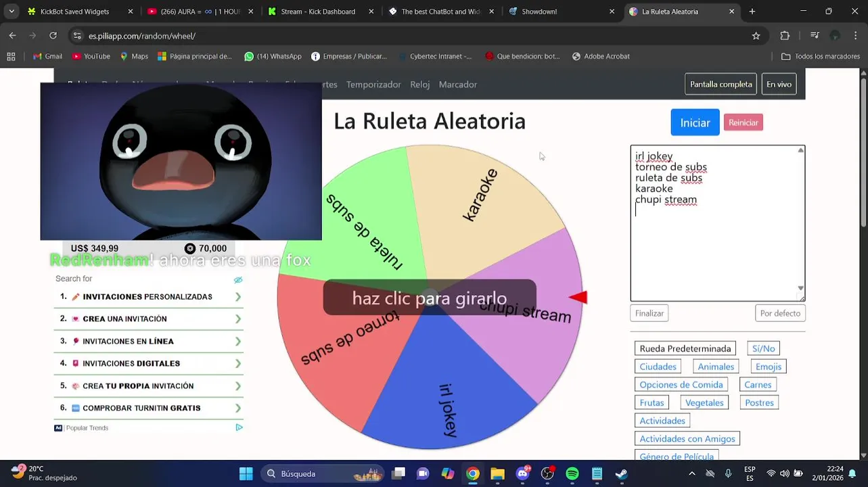This screenshot has height=487, width=868.
Task: Open the Chrome three-dot menu
Action: point(856,36)
